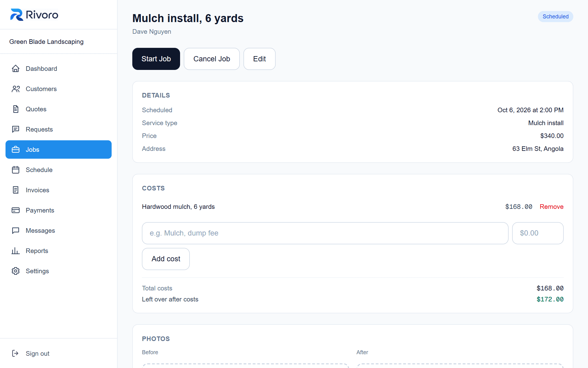
Task: Open Settings page
Action: coord(58,271)
